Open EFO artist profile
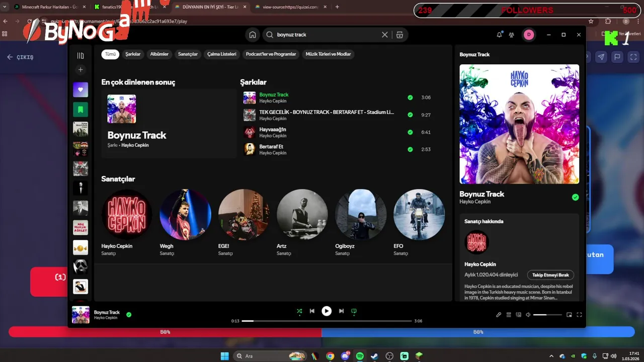The image size is (644, 362). tap(419, 215)
